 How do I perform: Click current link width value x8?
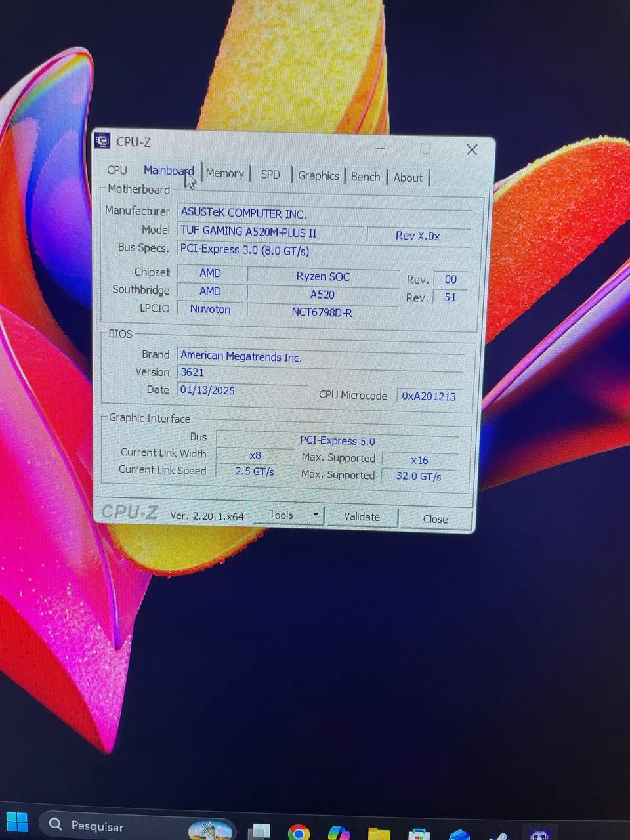point(255,455)
